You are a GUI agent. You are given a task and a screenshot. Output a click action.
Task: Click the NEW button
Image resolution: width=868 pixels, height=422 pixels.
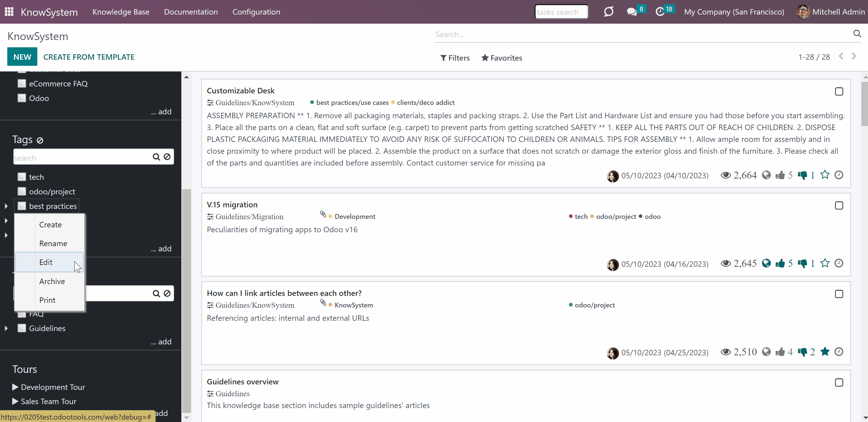(x=22, y=57)
